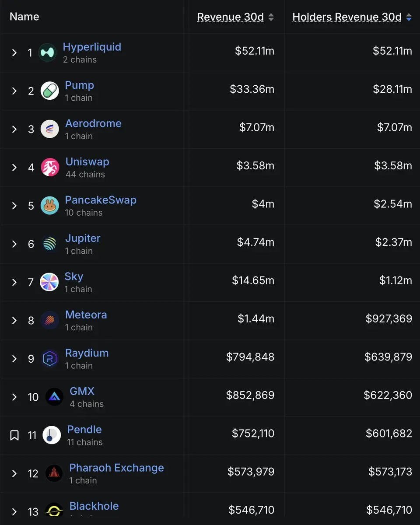Screen dimensions: 420x525
Task: Click the Jupiter logo icon
Action: click(x=49, y=244)
